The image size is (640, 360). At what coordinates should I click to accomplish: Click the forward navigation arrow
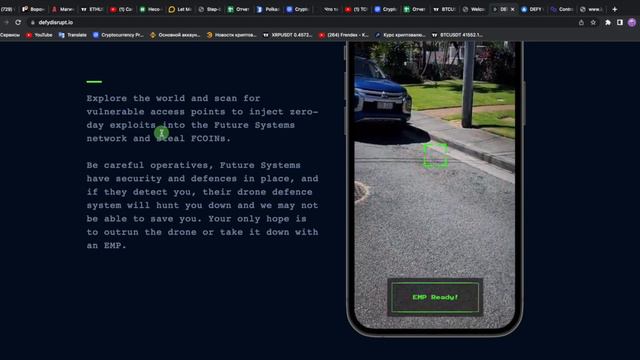pos(6,22)
